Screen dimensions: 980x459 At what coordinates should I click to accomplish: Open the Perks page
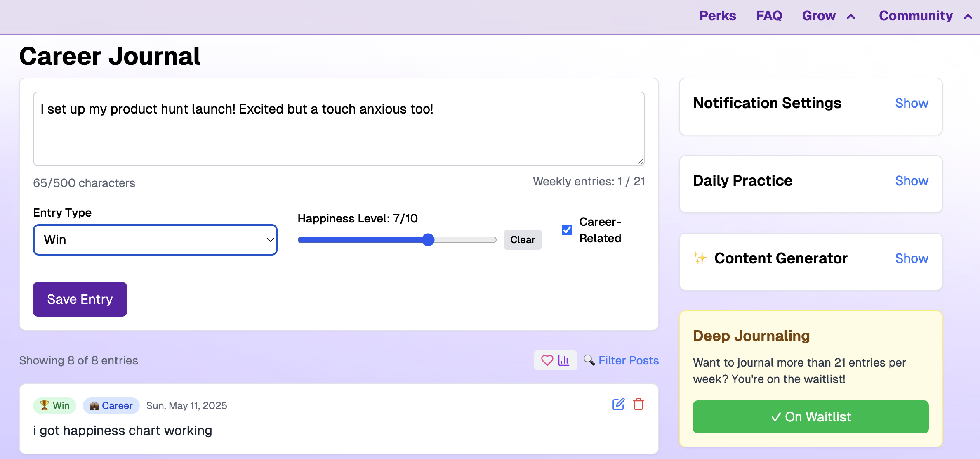click(x=717, y=16)
